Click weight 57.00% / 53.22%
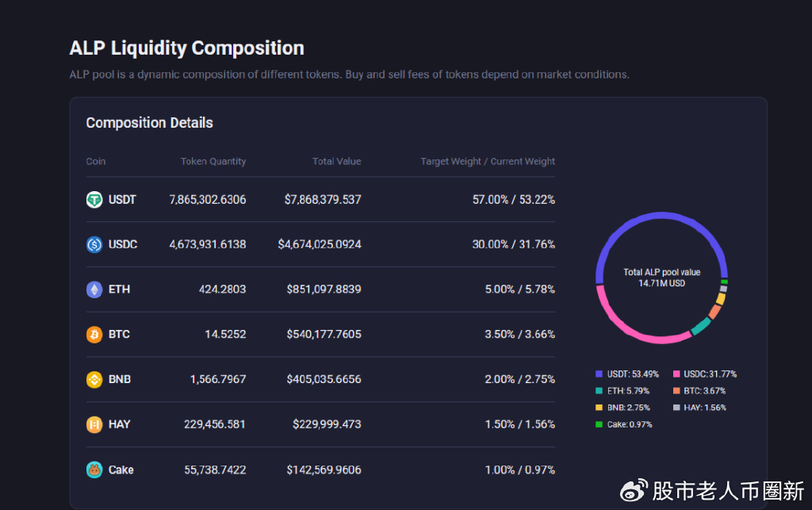812x510 pixels. tap(514, 199)
